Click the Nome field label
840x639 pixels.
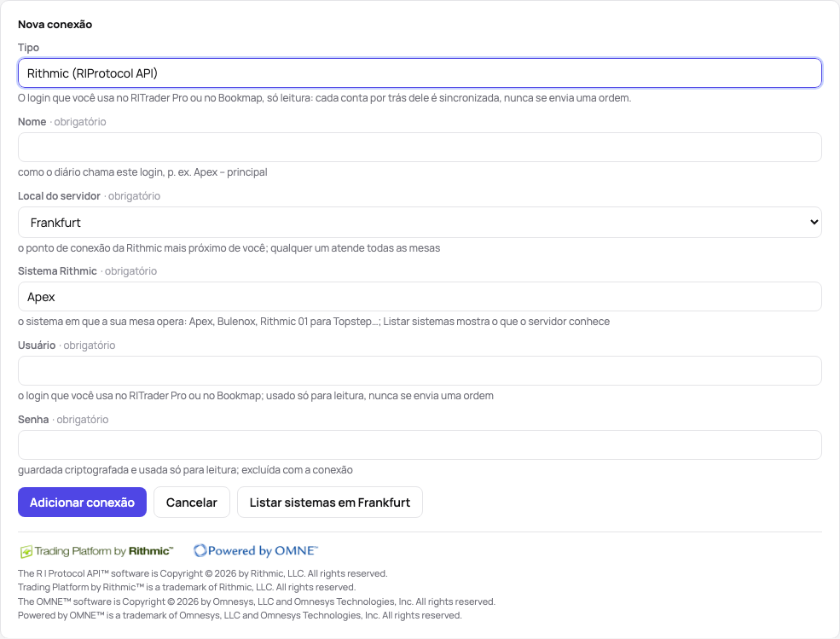pos(32,122)
